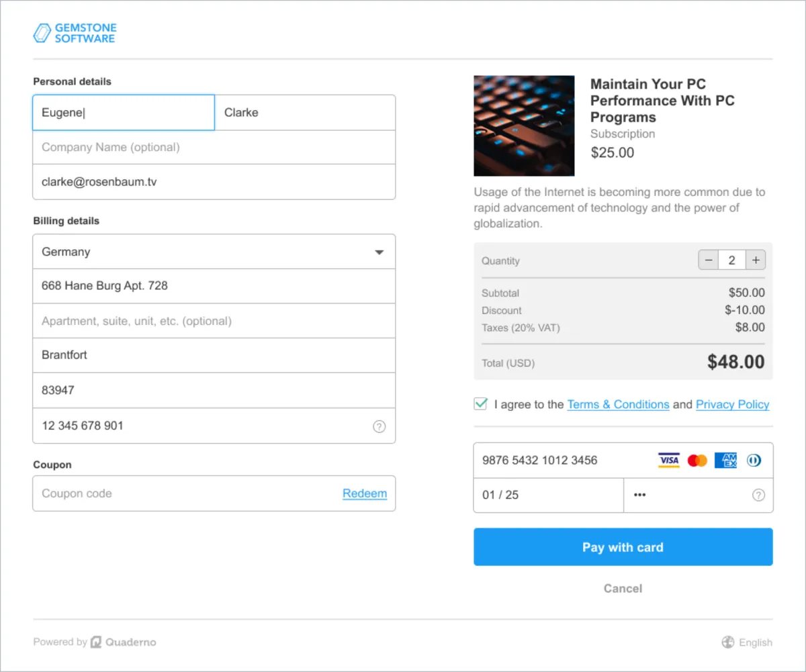Uncheck the agree to terms checkbox

tap(481, 404)
